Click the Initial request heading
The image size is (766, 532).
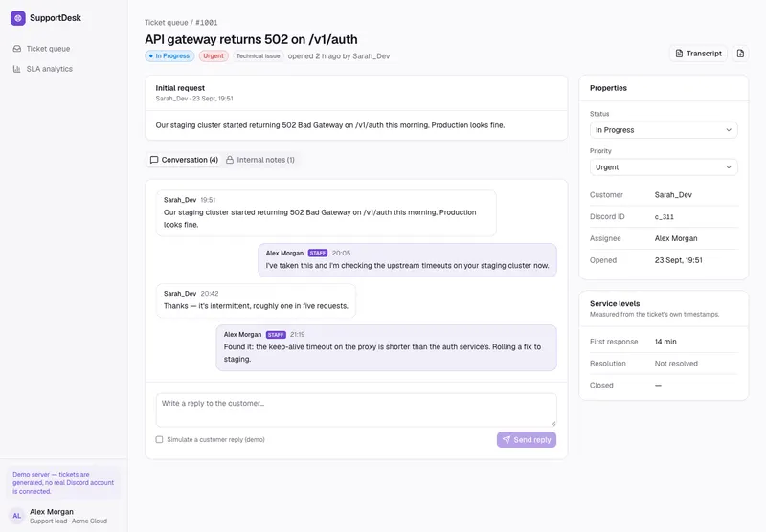(180, 88)
